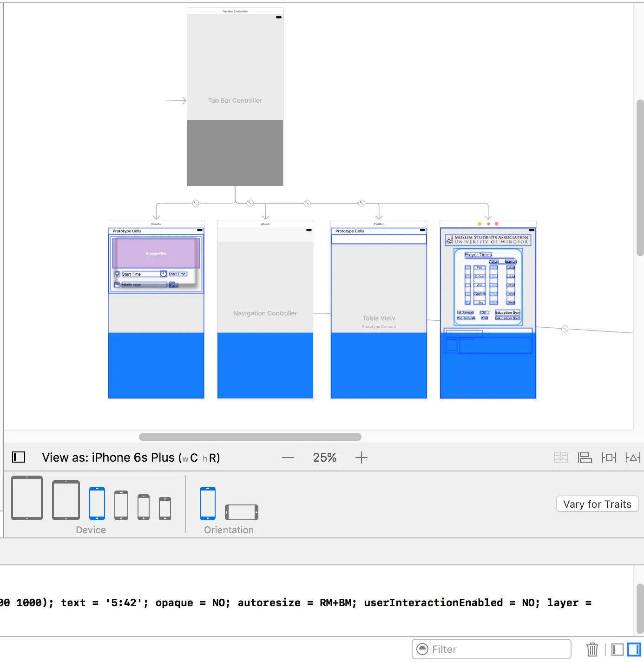This screenshot has width=644, height=663.
Task: Click the 25% zoom level label
Action: click(x=324, y=457)
